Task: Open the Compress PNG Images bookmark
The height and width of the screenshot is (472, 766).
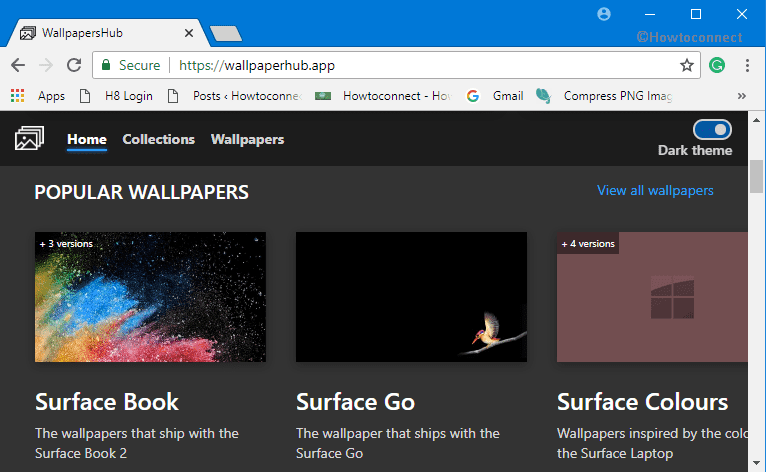Action: click(604, 96)
